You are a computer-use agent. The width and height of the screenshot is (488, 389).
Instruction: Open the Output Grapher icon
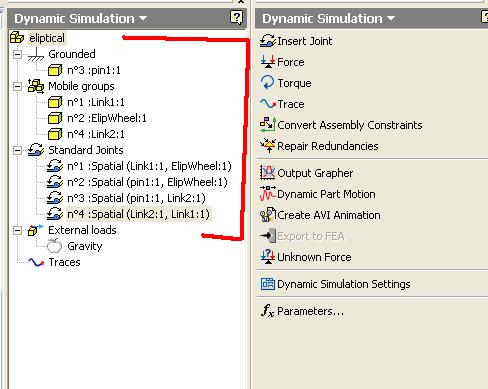(x=268, y=173)
